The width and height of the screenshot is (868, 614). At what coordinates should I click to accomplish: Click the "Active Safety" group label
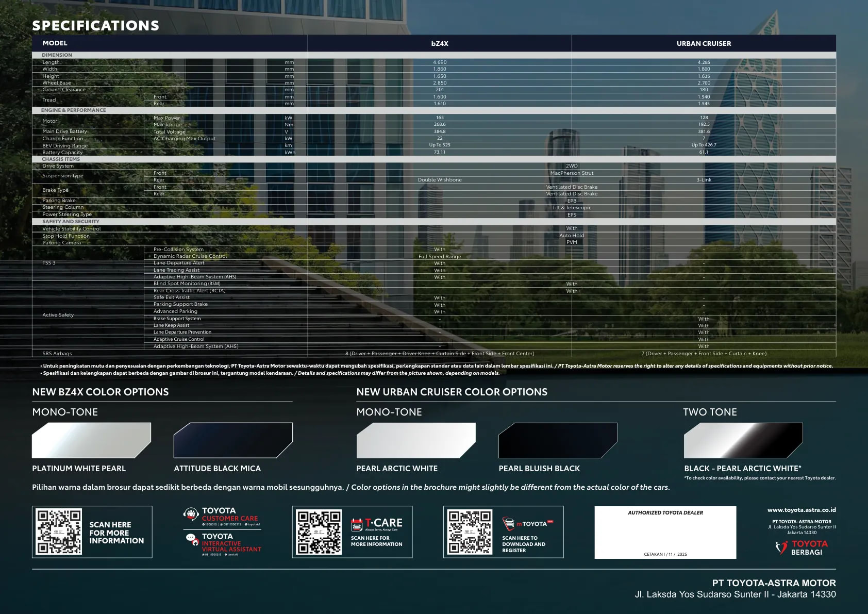[58, 315]
